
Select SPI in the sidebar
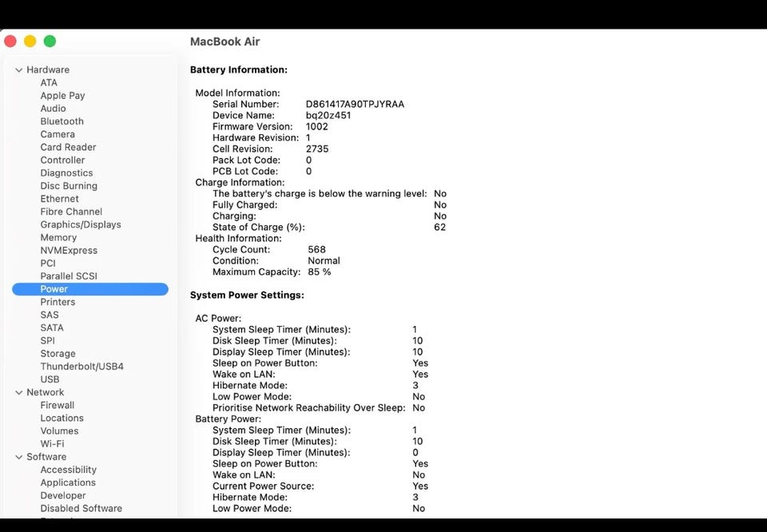pyautogui.click(x=47, y=341)
